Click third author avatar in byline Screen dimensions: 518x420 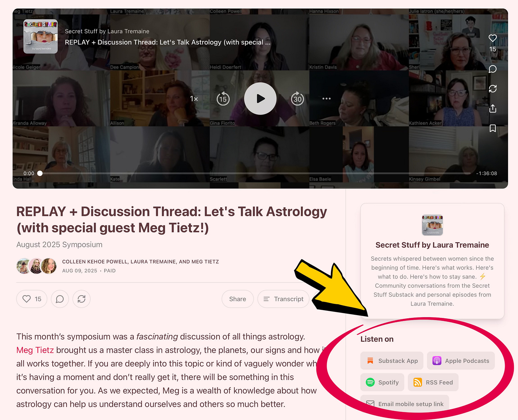49,266
